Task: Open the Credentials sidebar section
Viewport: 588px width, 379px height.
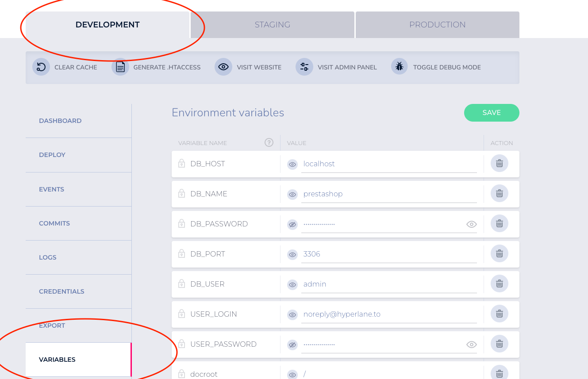Action: (78, 291)
